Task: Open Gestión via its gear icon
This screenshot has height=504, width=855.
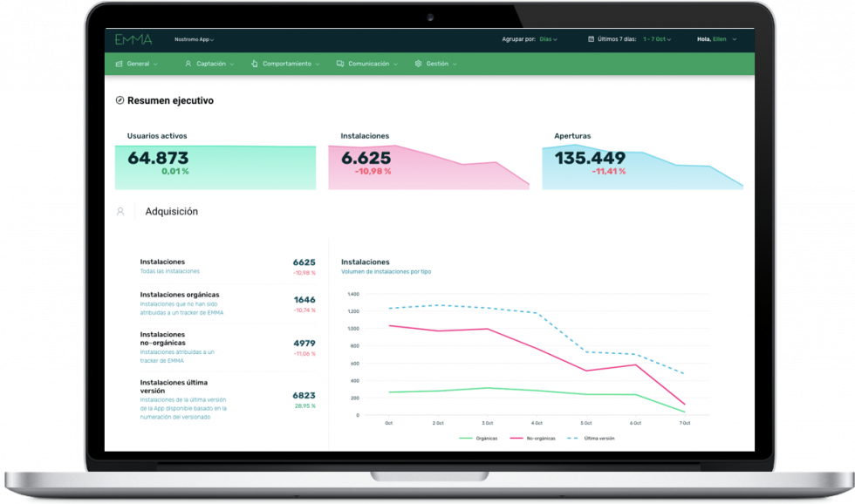Action: coord(418,63)
